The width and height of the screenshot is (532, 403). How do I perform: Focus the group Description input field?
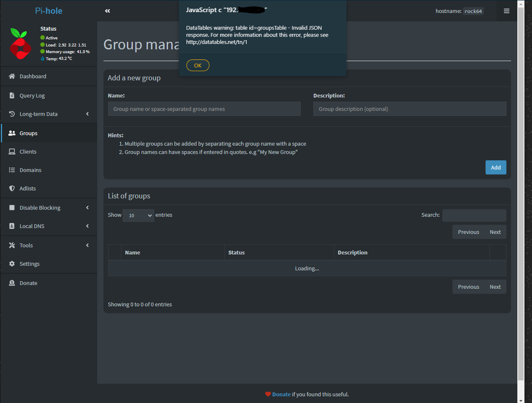click(x=410, y=109)
